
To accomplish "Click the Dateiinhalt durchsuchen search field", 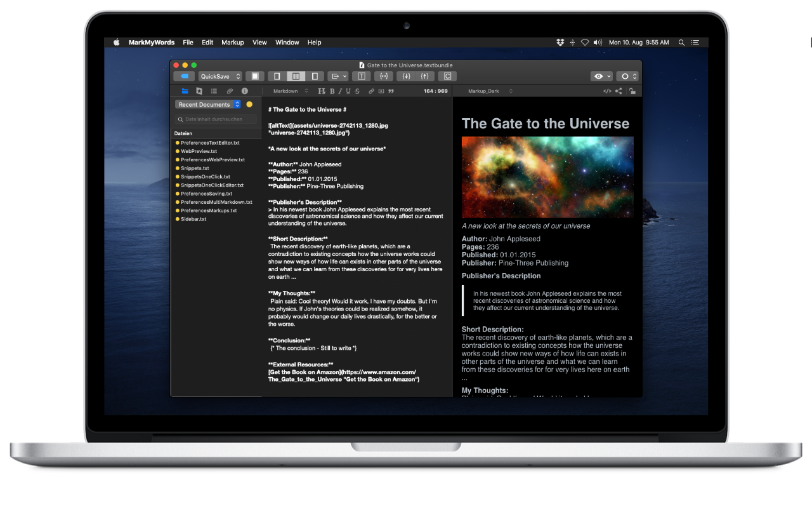I will pyautogui.click(x=217, y=119).
